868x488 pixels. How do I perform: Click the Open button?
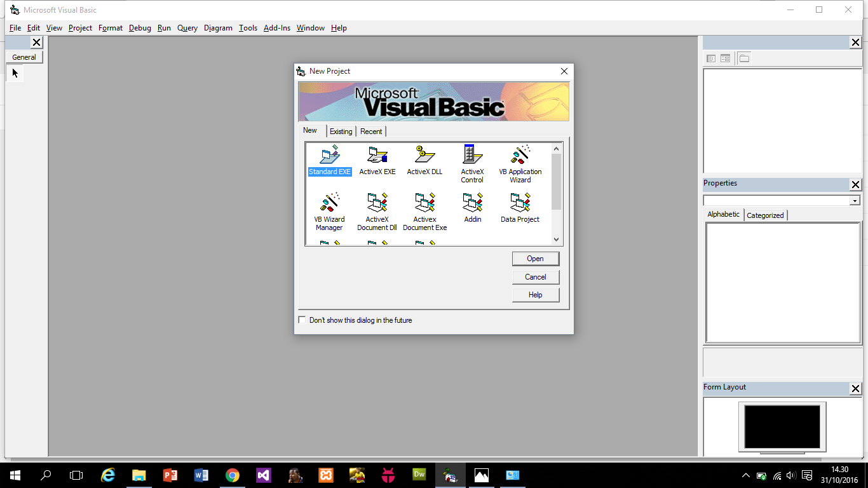(536, 259)
